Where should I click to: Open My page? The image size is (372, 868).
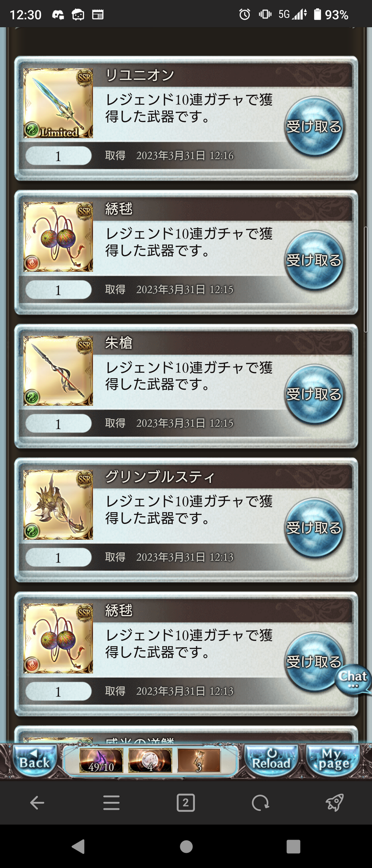(334, 761)
